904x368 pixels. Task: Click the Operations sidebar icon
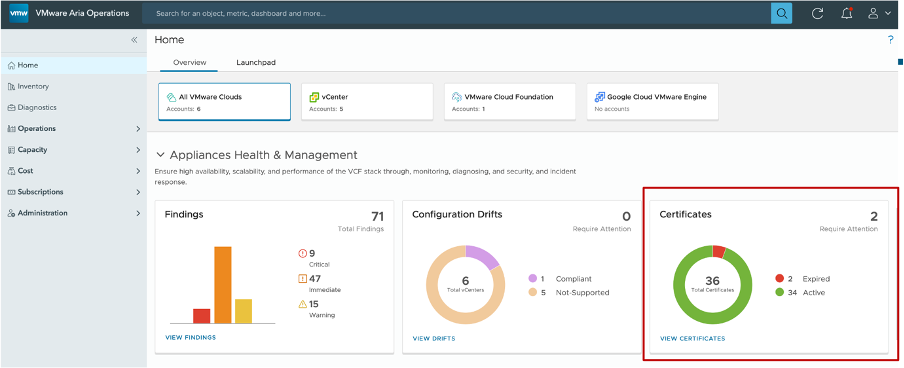pos(12,129)
